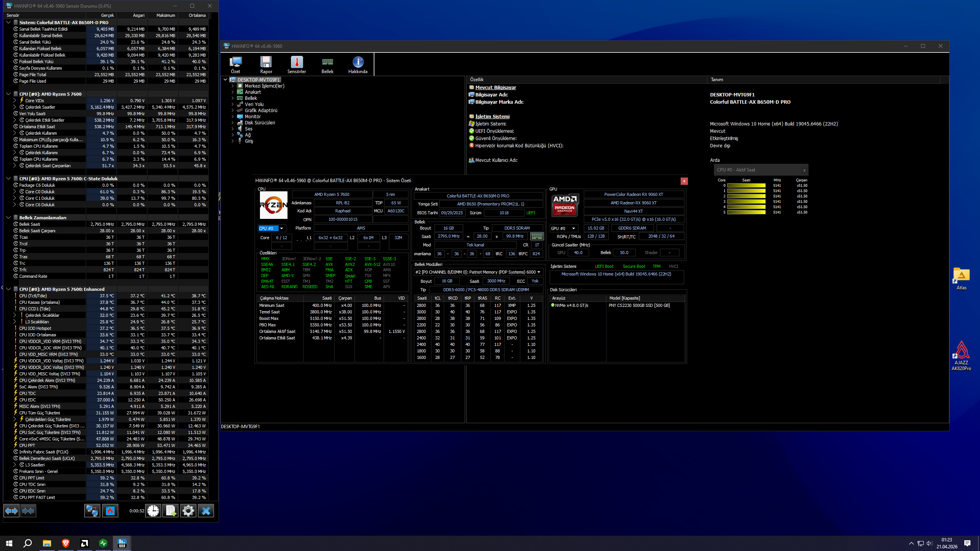Click the Ryzen logo in Sistem Özeti
The width and height of the screenshot is (980, 551).
[273, 205]
